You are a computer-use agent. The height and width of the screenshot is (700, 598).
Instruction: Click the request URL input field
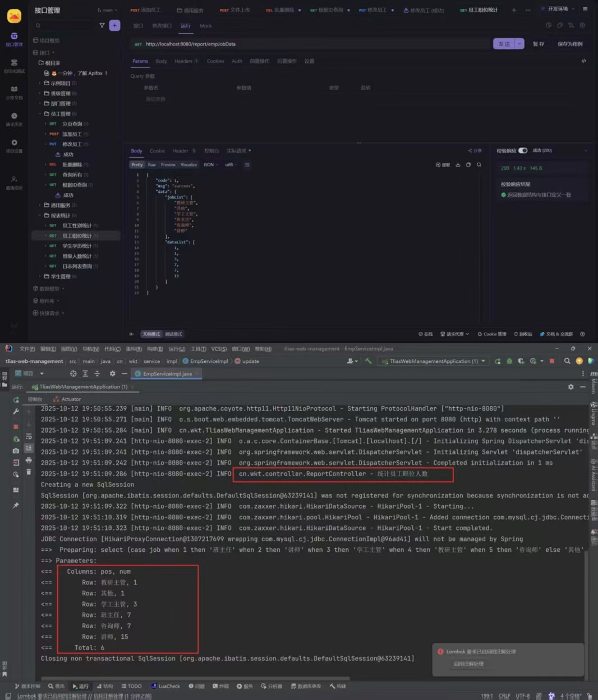coord(314,44)
